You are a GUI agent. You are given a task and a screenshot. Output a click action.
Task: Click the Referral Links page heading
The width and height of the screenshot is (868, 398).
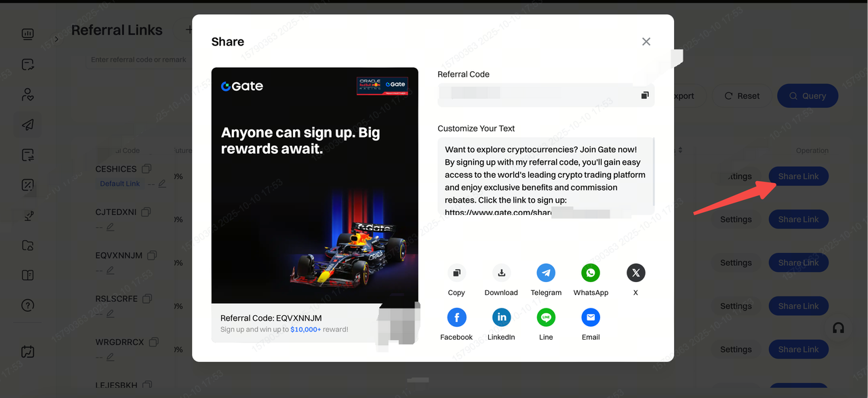pos(117,31)
